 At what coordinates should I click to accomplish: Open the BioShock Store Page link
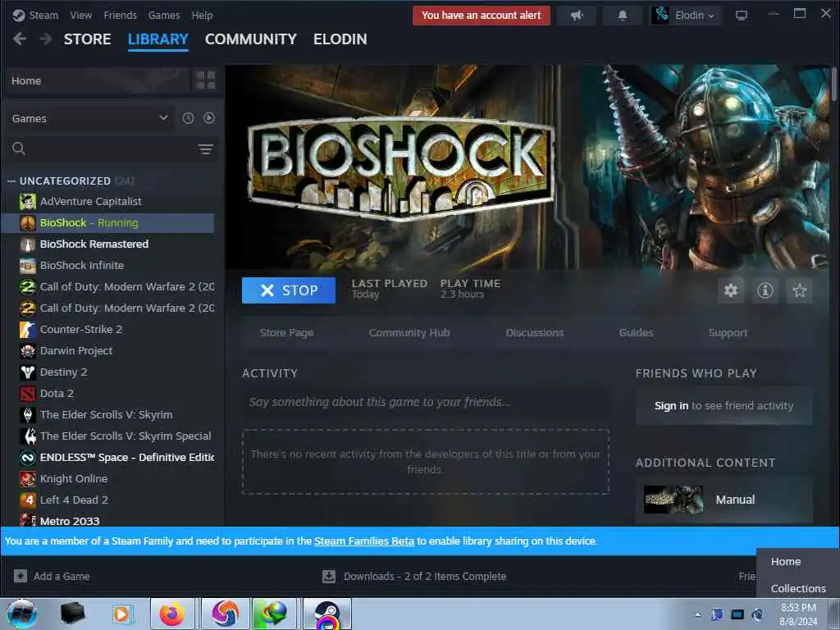tap(286, 333)
